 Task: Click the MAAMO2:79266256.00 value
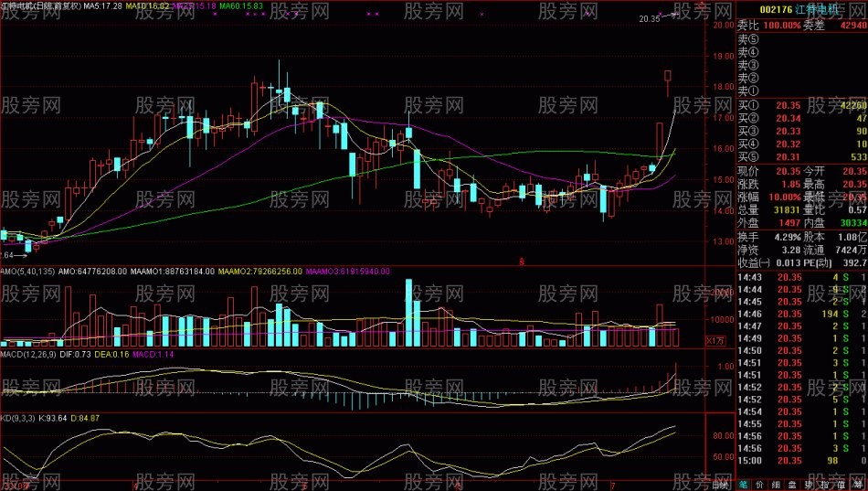pyautogui.click(x=260, y=272)
